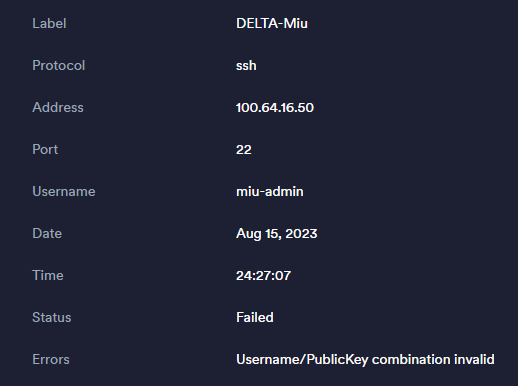The image size is (518, 386).
Task: Select the Aug 15, 2023 date value
Action: click(x=277, y=234)
